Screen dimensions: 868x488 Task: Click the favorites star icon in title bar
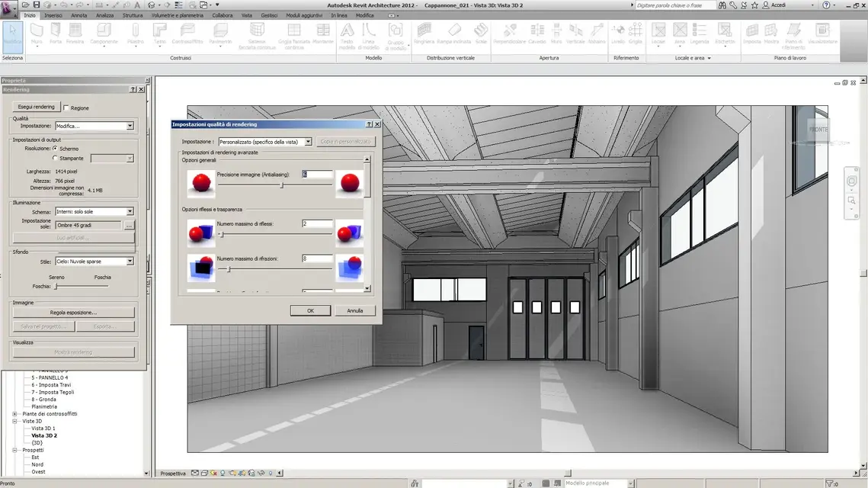click(x=754, y=5)
